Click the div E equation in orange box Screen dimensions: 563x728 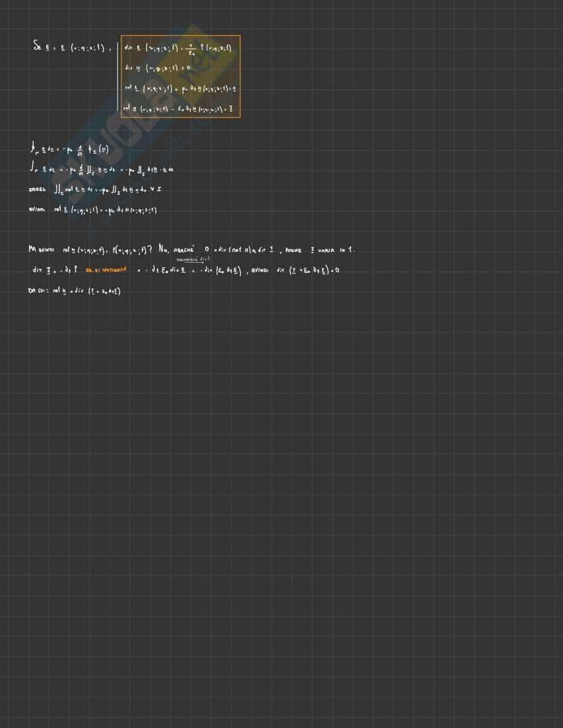pos(178,48)
